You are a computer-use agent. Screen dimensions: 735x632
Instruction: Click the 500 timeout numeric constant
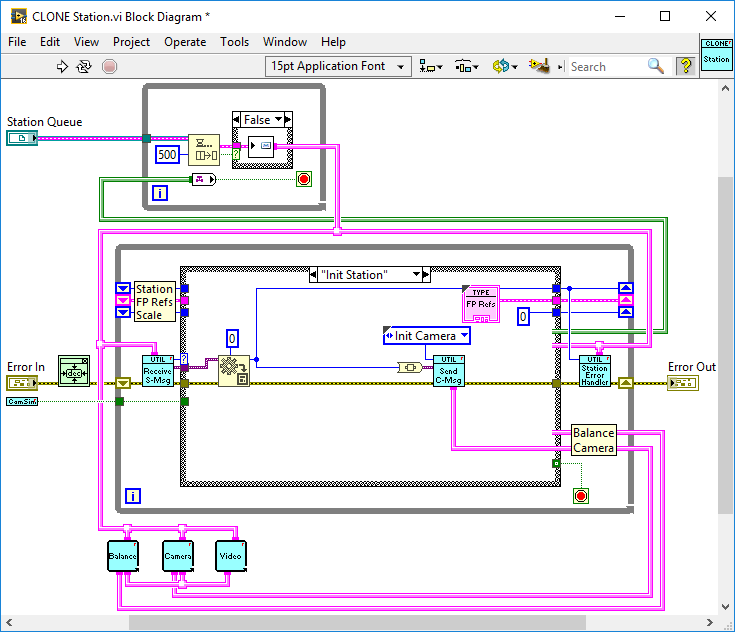168,155
